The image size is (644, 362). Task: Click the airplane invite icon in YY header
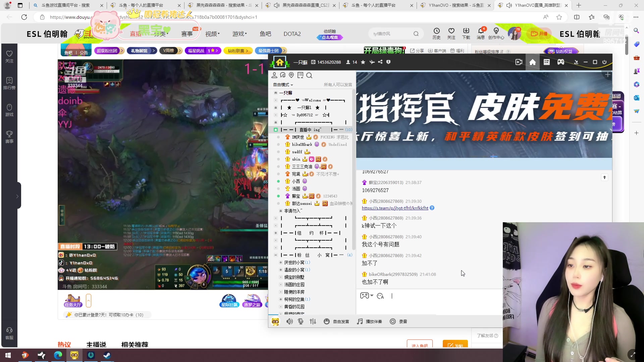(372, 62)
